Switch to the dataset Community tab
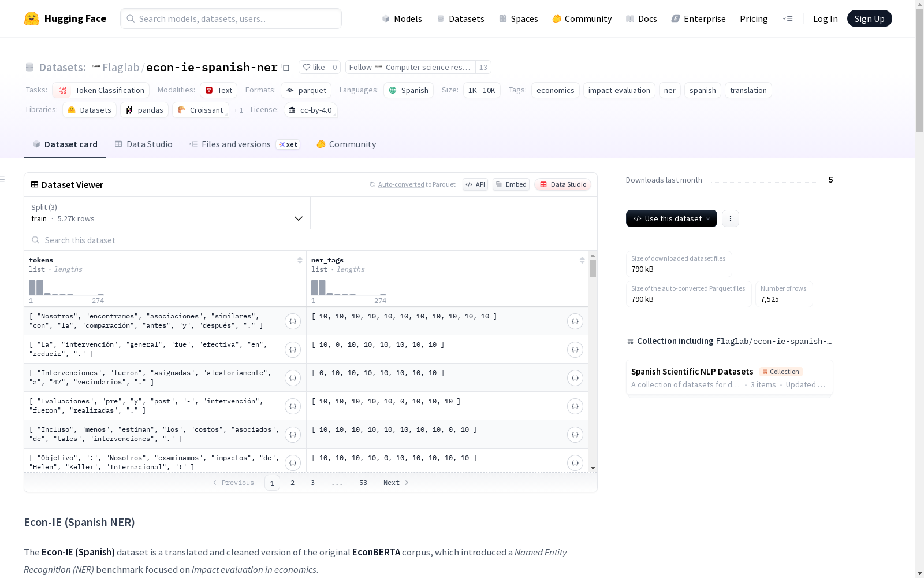This screenshot has width=924, height=578. coord(346,144)
